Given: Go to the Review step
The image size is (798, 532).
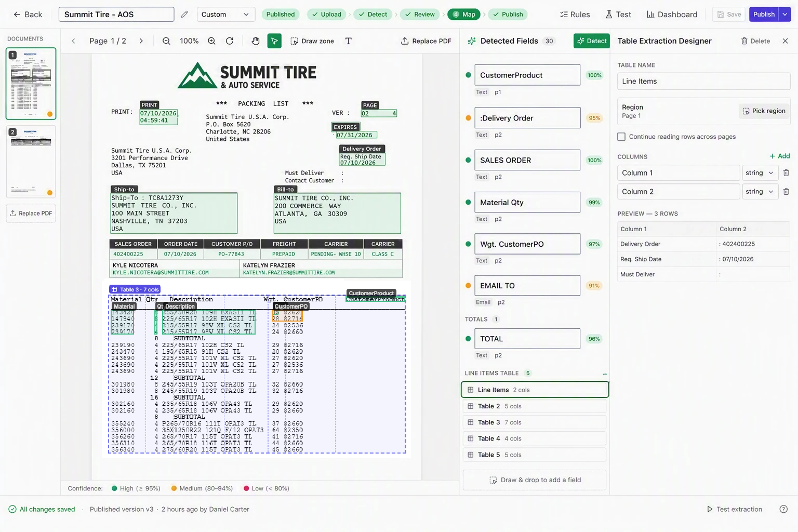Looking at the screenshot, I should click(420, 15).
